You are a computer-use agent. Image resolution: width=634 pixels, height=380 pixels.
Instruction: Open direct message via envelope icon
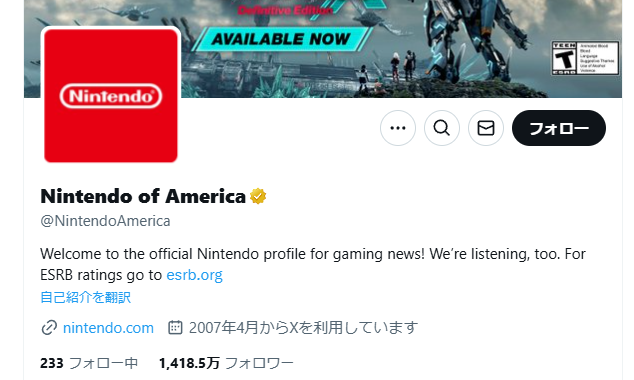point(486,128)
